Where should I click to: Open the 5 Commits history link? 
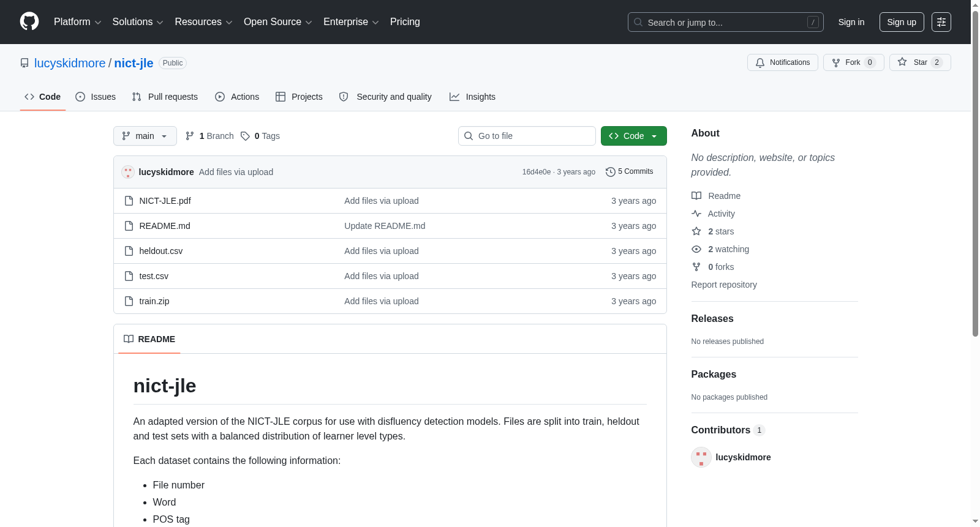[630, 172]
